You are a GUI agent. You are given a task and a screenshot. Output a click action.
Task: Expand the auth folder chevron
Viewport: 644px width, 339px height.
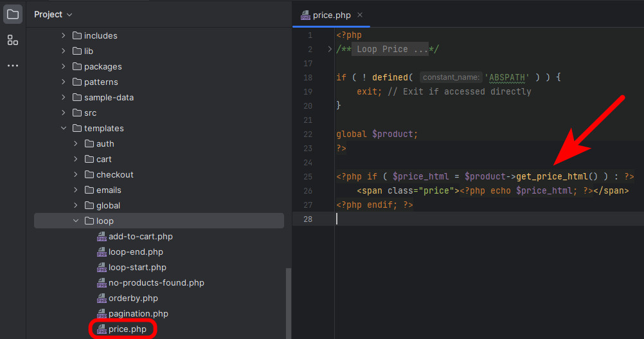coord(76,144)
